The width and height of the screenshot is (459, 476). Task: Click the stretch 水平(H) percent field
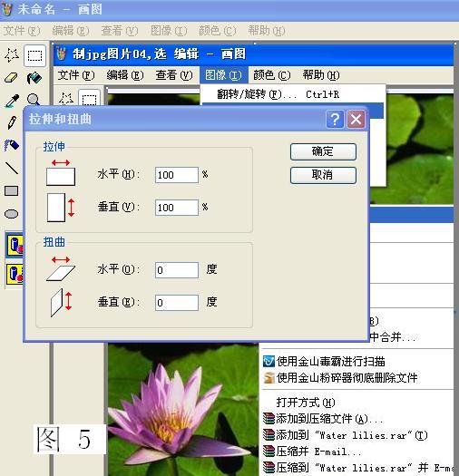click(177, 175)
